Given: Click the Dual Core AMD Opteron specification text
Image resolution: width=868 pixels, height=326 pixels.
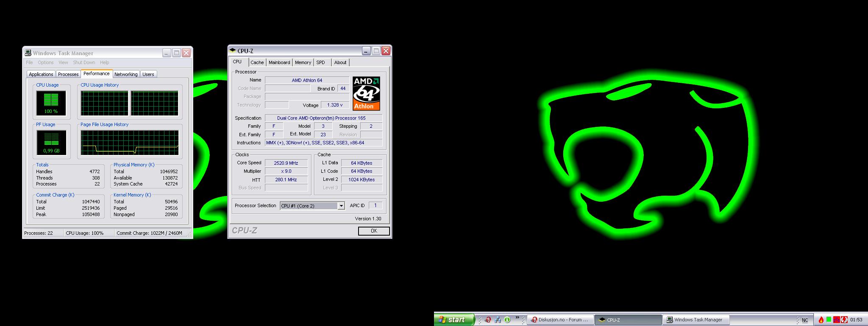Looking at the screenshot, I should (x=321, y=118).
